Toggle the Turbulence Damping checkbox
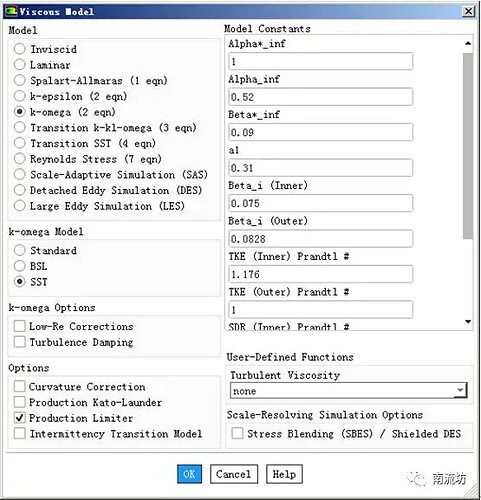 20,342
